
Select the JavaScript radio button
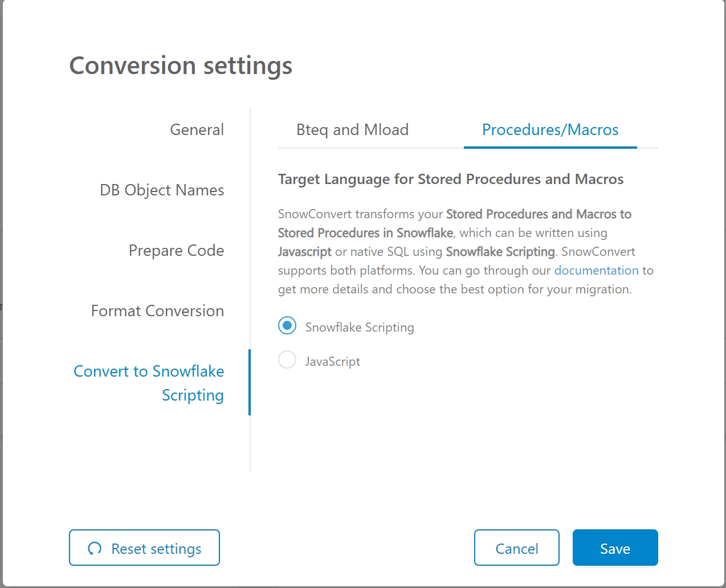coord(287,360)
